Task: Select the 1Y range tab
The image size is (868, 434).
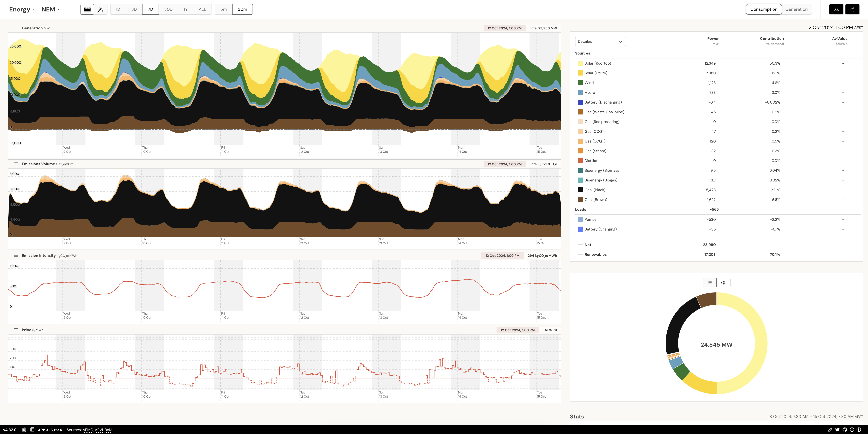Action: point(185,9)
